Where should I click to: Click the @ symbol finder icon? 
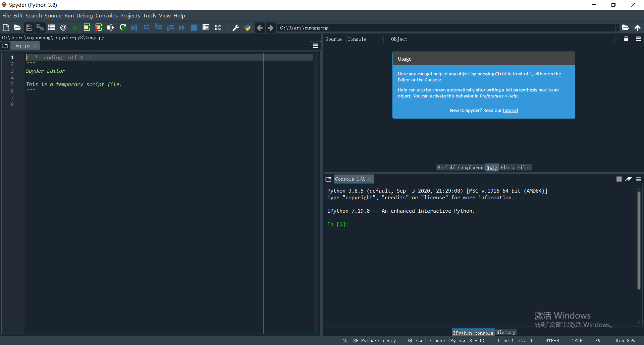point(63,27)
